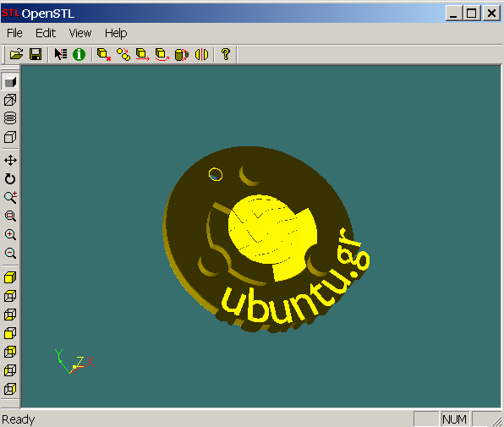Open help with the yellow question mark

click(x=226, y=54)
